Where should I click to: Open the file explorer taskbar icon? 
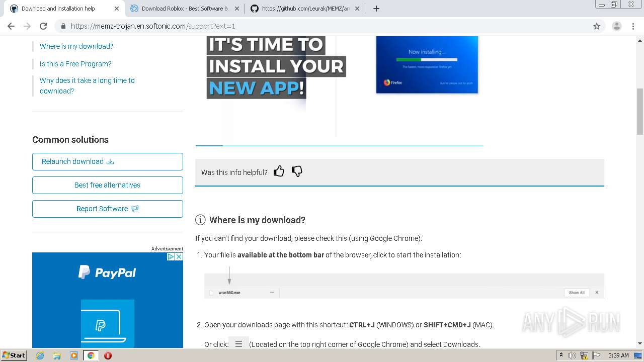click(57, 355)
